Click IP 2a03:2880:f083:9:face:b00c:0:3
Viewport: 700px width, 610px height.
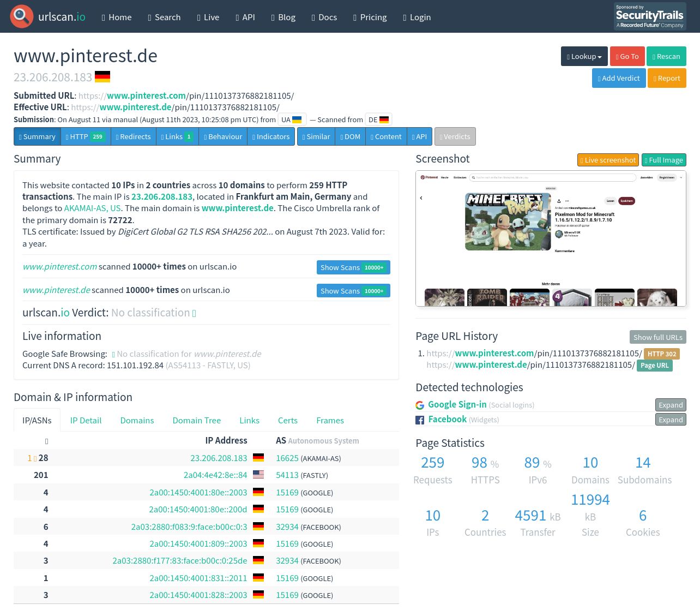pos(189,527)
